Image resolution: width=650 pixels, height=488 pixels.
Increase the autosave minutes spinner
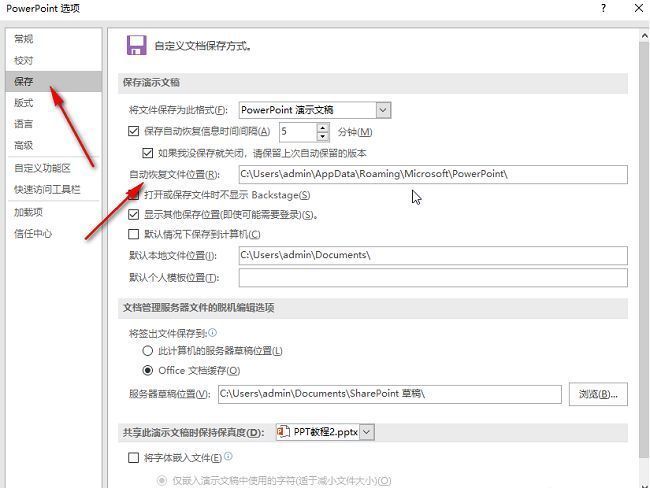pyautogui.click(x=323, y=127)
